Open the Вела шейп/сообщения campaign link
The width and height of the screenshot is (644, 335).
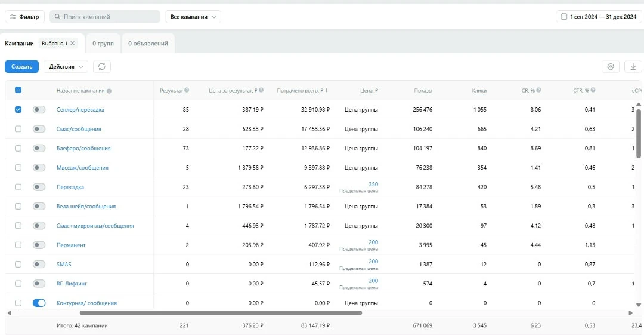(86, 207)
